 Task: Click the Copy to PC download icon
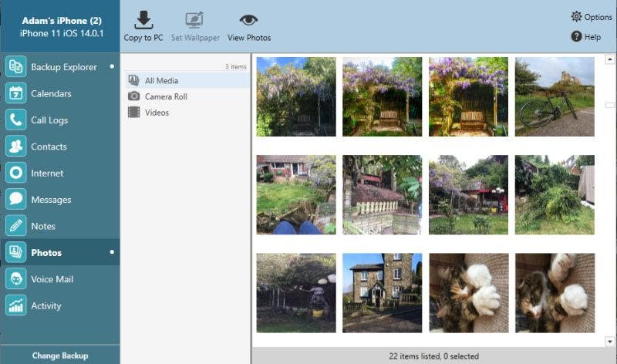coord(143,20)
